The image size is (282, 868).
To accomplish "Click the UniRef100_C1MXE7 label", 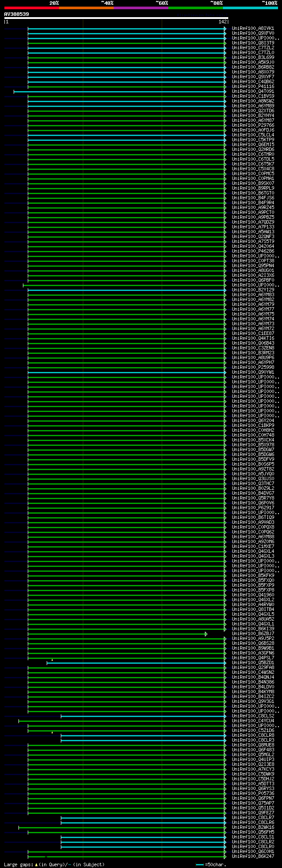I will tap(253, 546).
